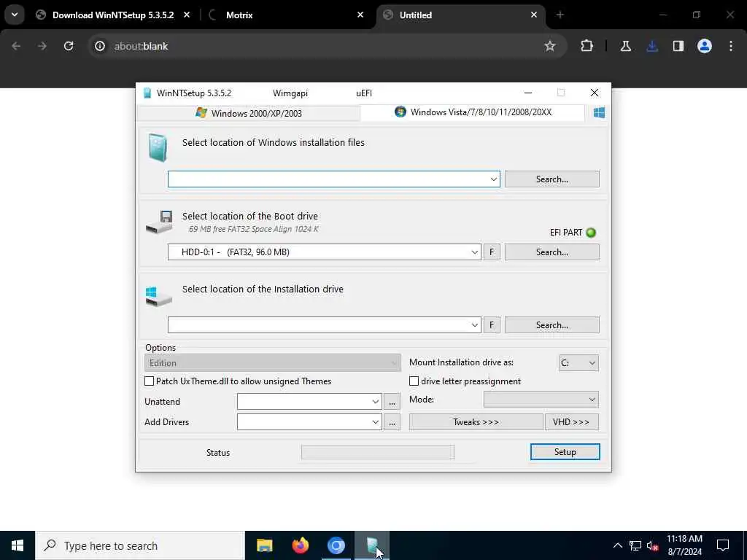Open the Tweaks >>> panel
This screenshot has height=560, width=747.
[476, 422]
